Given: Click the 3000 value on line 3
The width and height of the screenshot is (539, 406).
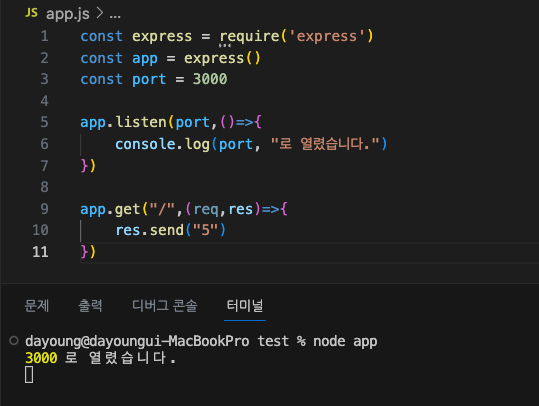Looking at the screenshot, I should point(210,79).
